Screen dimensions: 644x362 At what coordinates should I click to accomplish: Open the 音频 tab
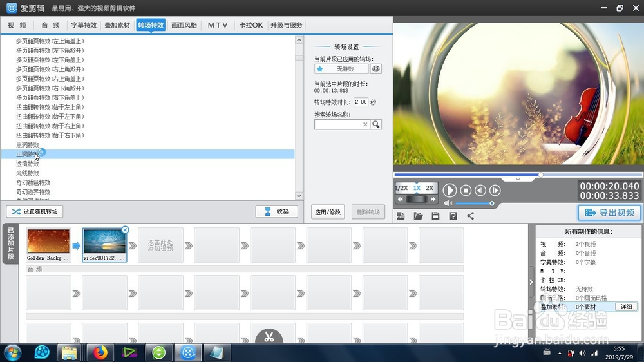tap(50, 25)
